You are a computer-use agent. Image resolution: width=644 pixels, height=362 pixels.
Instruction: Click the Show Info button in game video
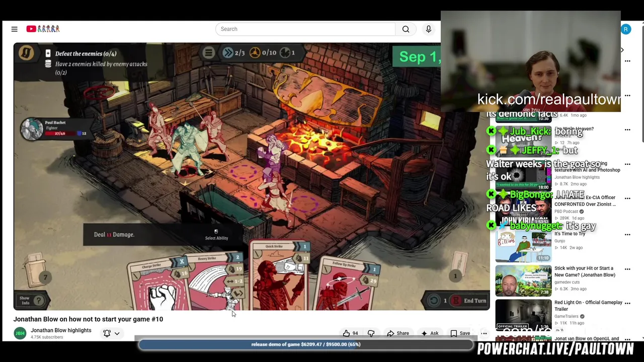(33, 301)
